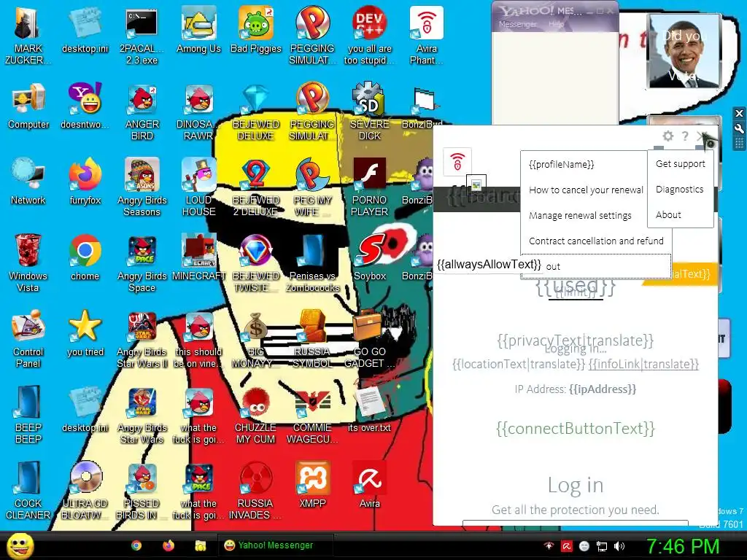Switch to Yahoo! Messenger taskbar button

coord(276,545)
